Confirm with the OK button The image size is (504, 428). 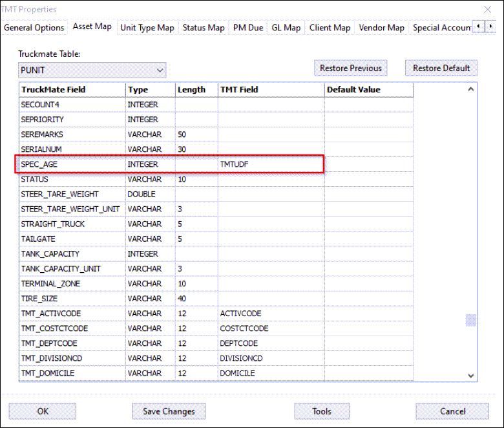coord(43,411)
